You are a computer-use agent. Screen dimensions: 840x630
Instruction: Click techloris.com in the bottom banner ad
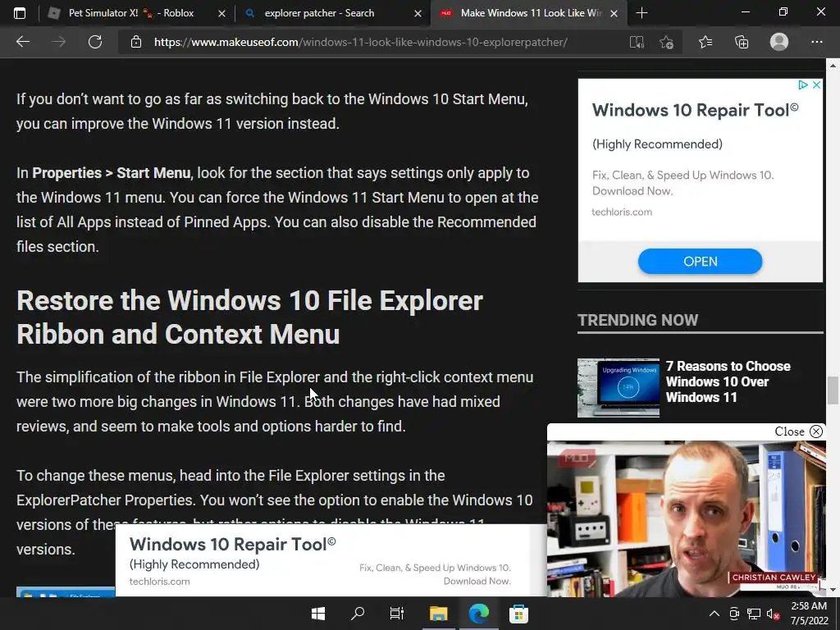pos(160,582)
